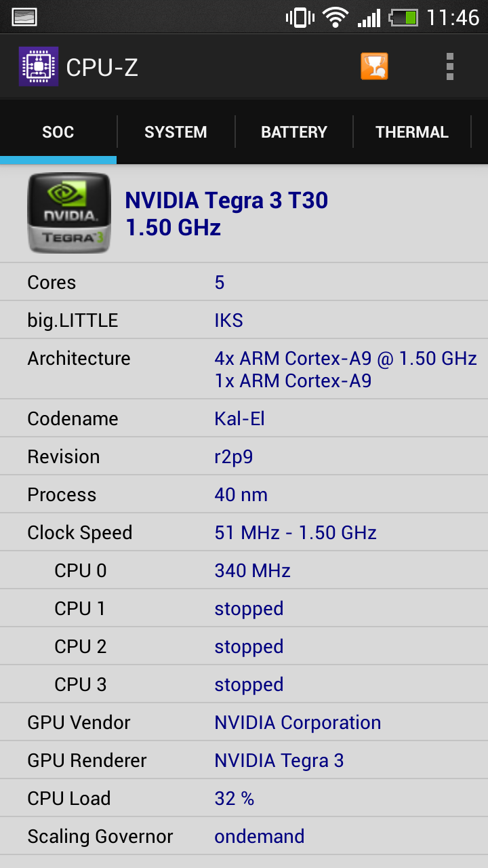
Task: Open the three-dot overflow menu
Action: coord(449,66)
